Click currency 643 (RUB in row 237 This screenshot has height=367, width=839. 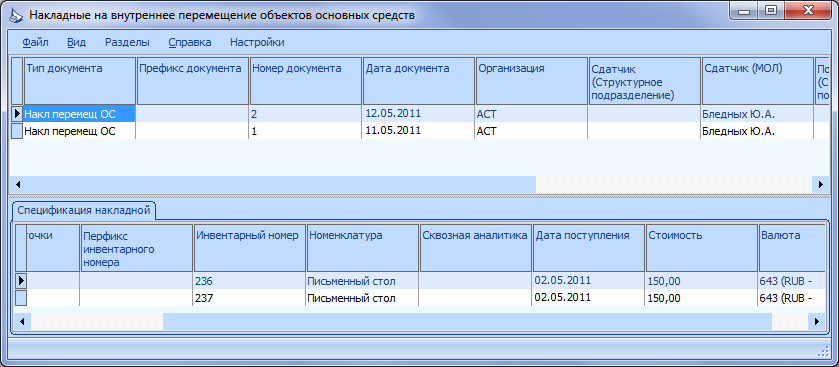pos(791,297)
